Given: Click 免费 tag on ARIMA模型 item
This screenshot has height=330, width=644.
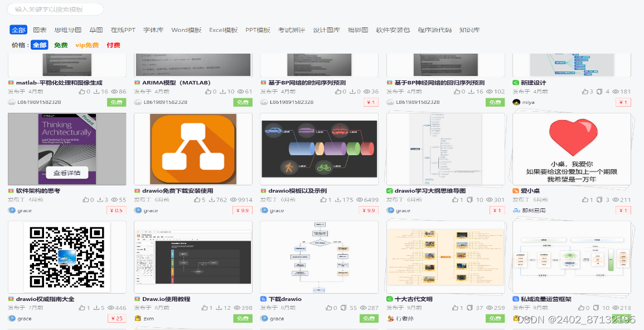Looking at the screenshot, I should [x=243, y=102].
